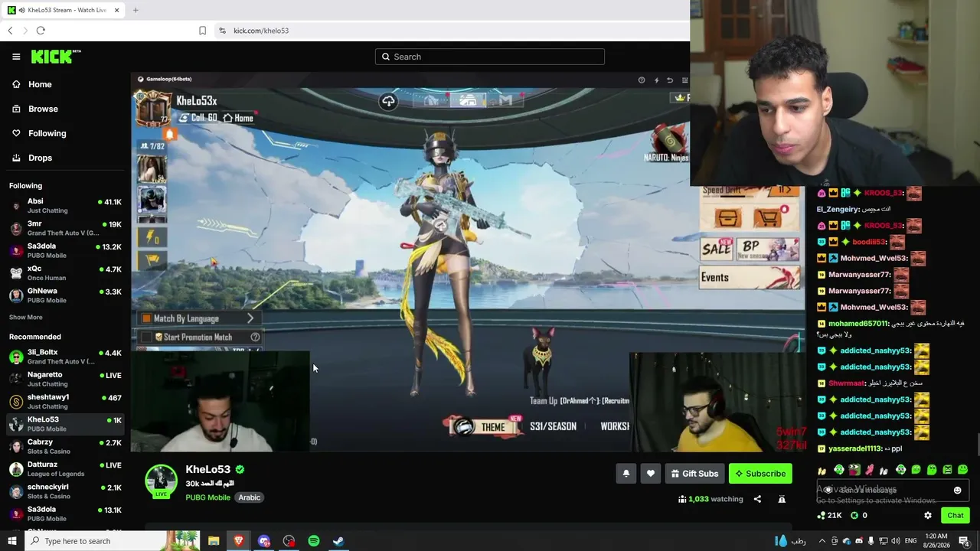Share the stream using the share icon

(x=757, y=499)
